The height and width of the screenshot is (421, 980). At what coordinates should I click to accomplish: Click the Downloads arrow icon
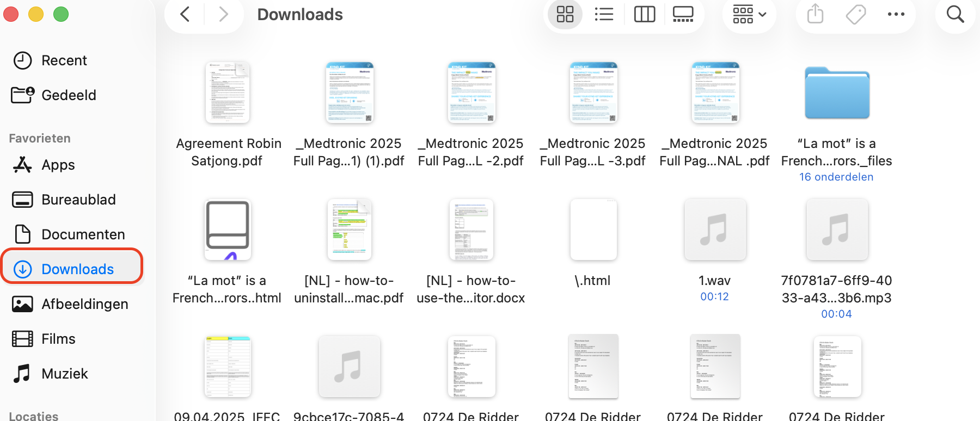pos(22,269)
